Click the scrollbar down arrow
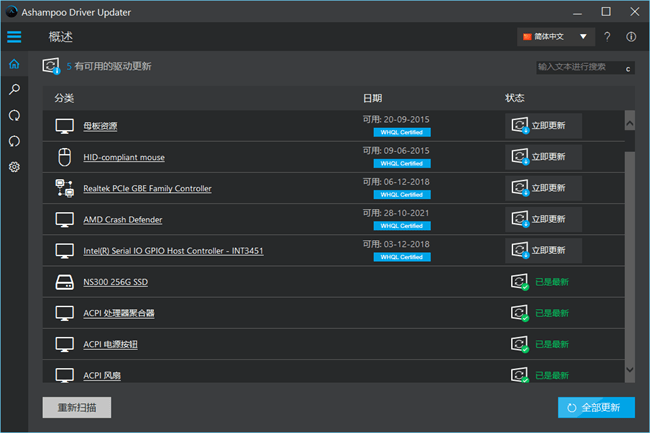This screenshot has height=433, width=650. click(629, 369)
